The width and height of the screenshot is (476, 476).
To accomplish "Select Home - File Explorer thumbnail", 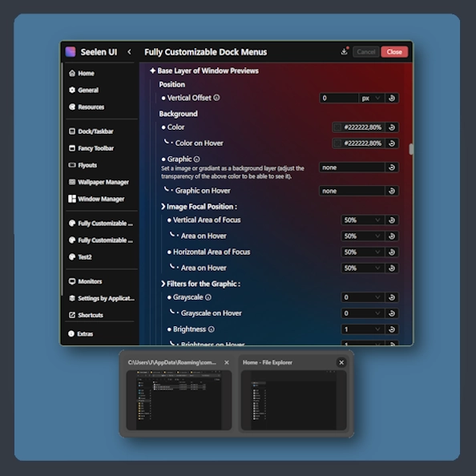I will coord(293,400).
